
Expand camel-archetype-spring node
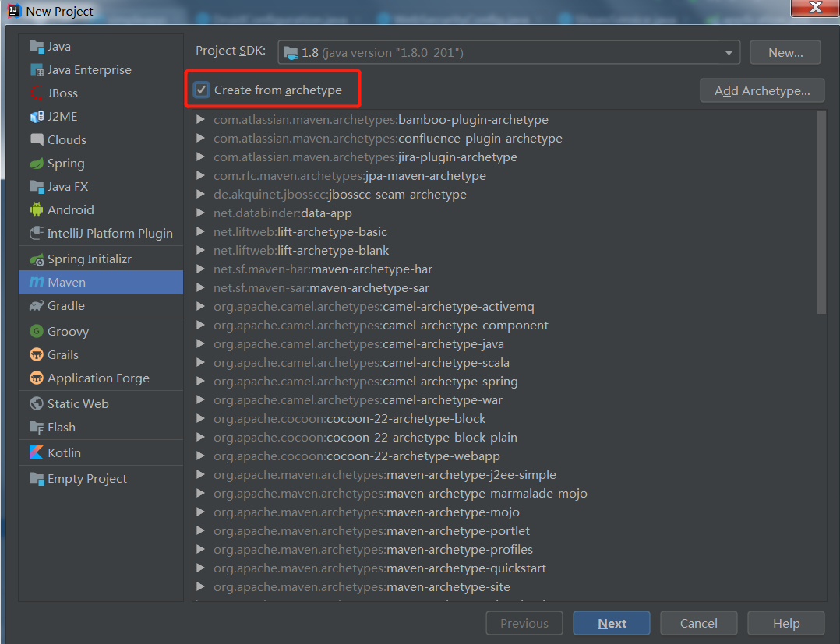pos(200,381)
